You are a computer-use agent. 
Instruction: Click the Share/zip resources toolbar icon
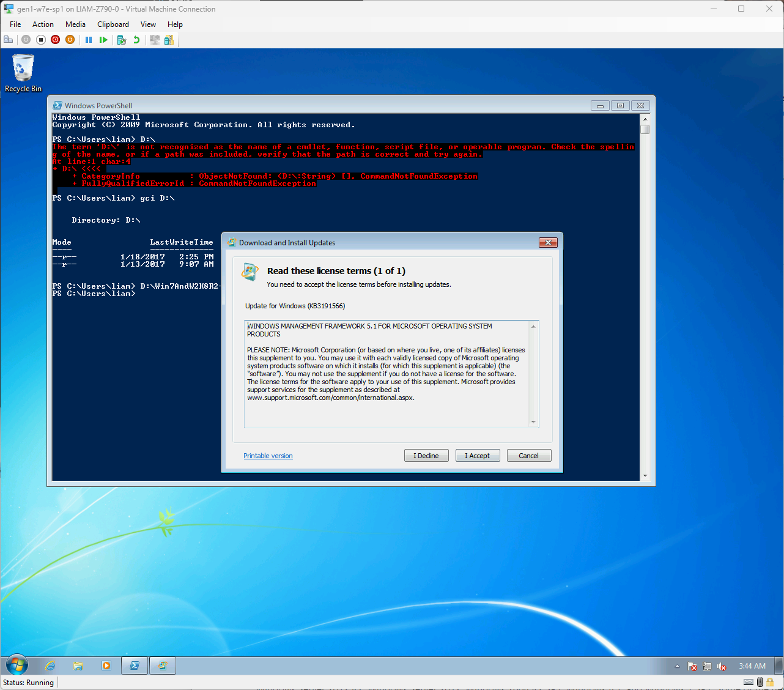point(169,40)
